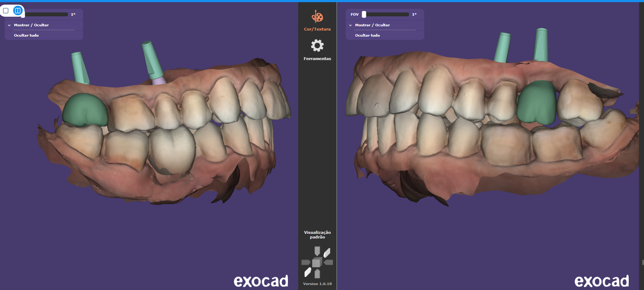Click lower-left white diagonal arrow of view cube
This screenshot has width=644, height=290.
pyautogui.click(x=308, y=272)
